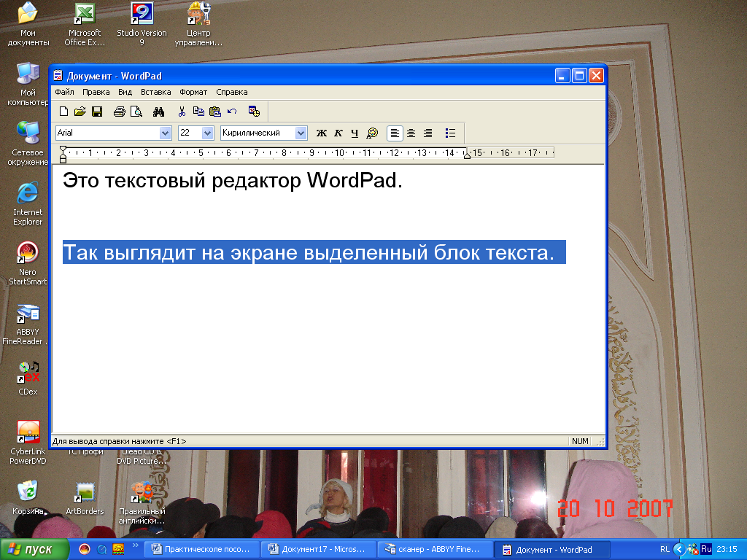
Task: Toggle underline formatting (Ч)
Action: point(355,133)
